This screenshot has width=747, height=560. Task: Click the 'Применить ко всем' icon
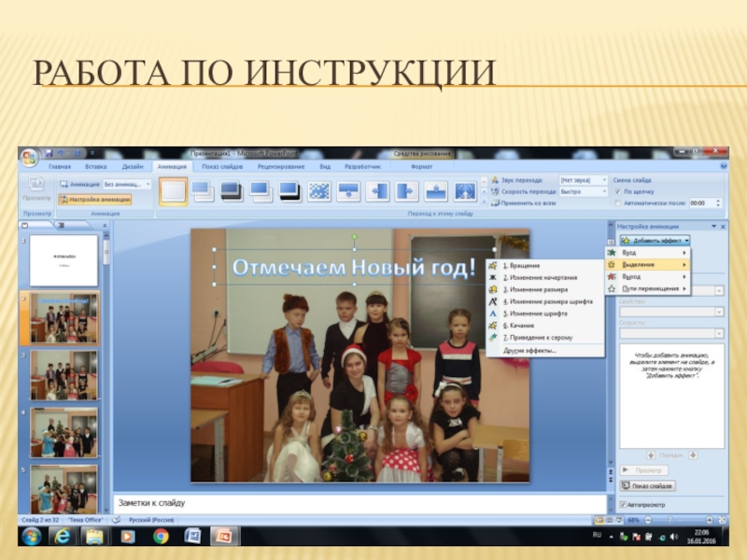[x=496, y=202]
